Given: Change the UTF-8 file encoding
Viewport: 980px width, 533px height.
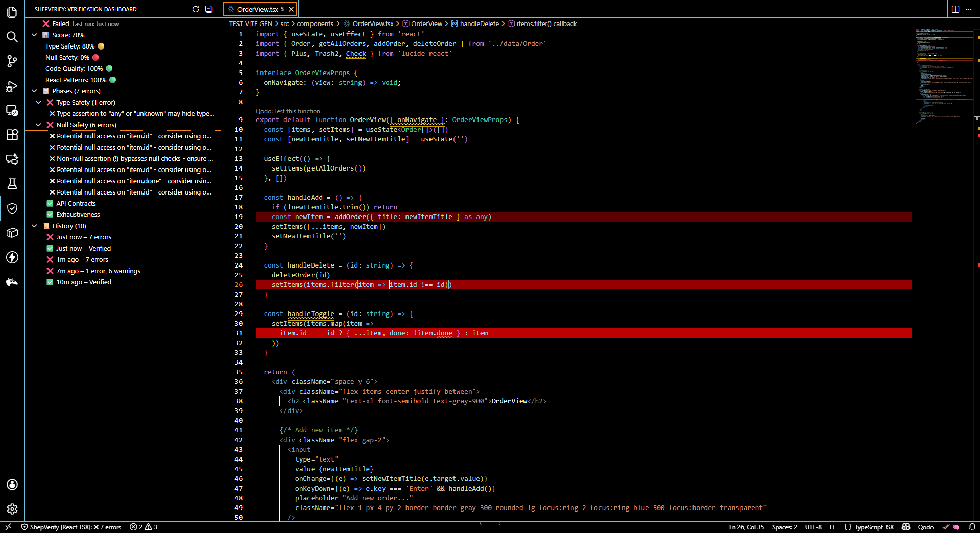Looking at the screenshot, I should (813, 527).
